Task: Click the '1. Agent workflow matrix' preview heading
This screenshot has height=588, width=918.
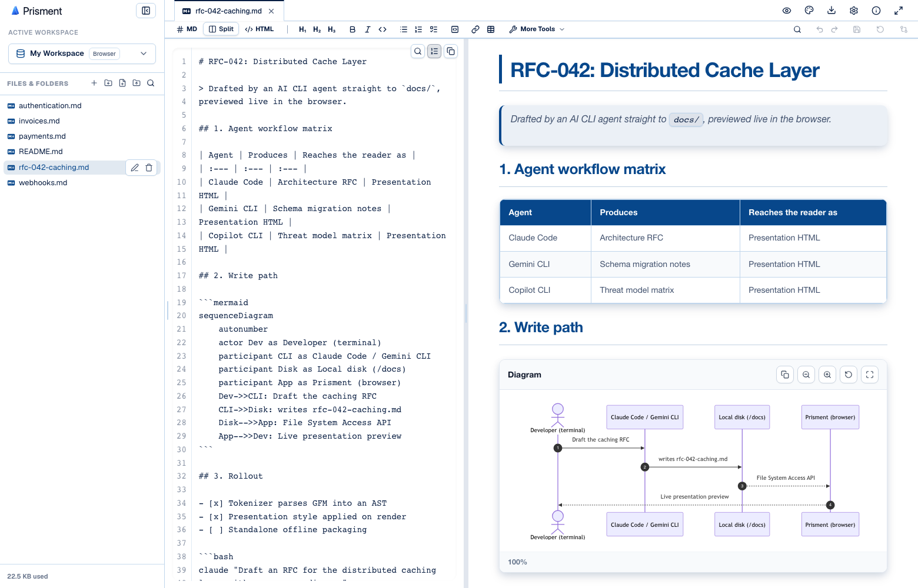Action: pos(582,169)
